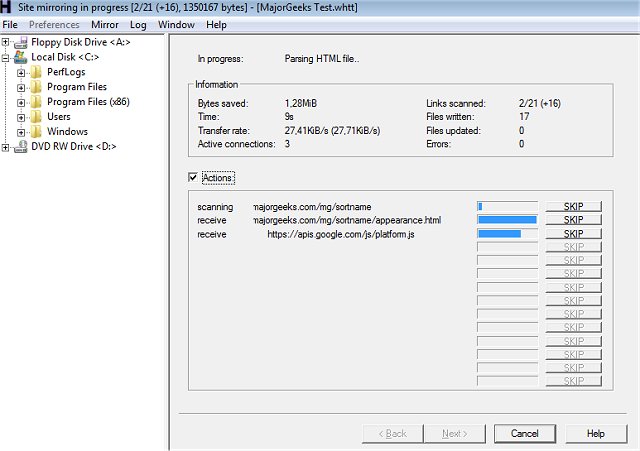Click the DVD RW Drive D: icon

coord(20,147)
